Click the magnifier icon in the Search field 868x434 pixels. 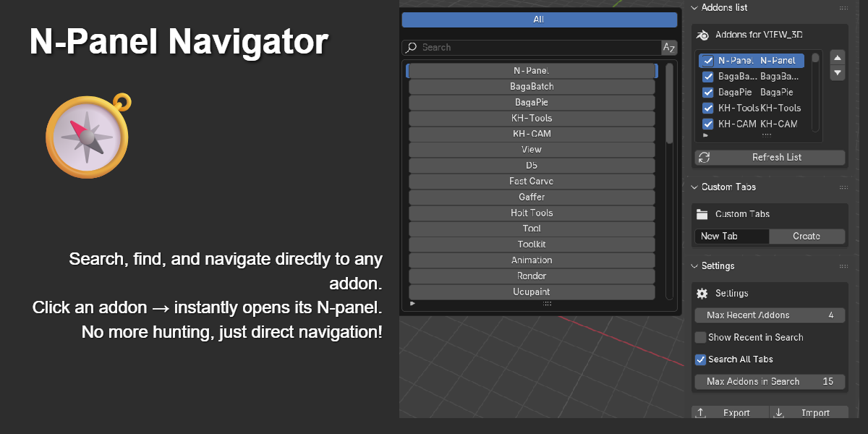click(412, 47)
